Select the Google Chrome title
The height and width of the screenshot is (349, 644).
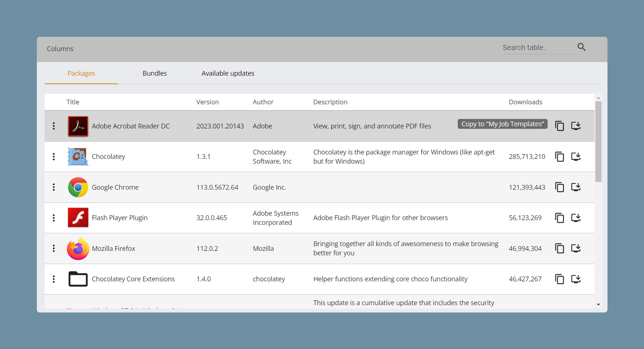pyautogui.click(x=115, y=187)
